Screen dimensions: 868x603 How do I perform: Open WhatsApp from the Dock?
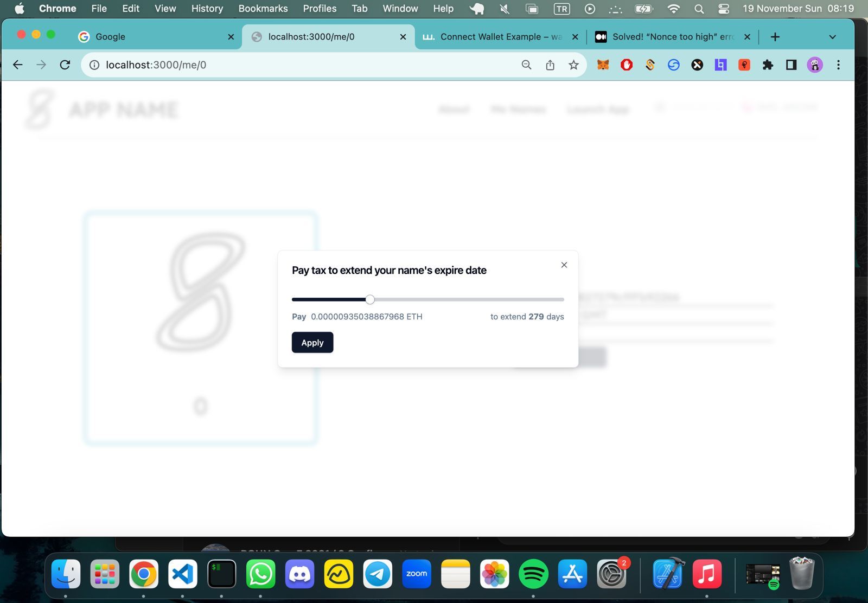pos(261,574)
